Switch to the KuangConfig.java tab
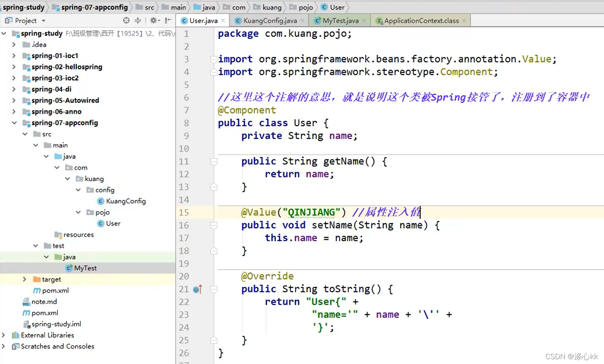This screenshot has width=604, height=364. (x=270, y=20)
